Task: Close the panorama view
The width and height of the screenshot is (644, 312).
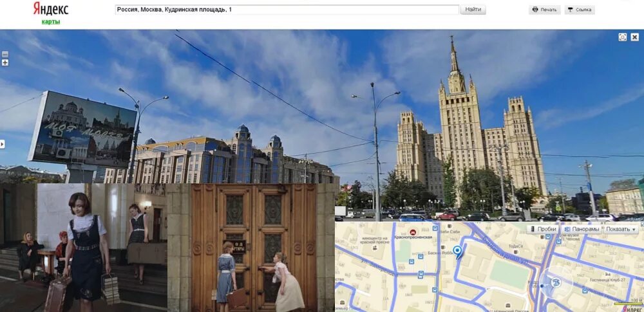Action: point(634,37)
